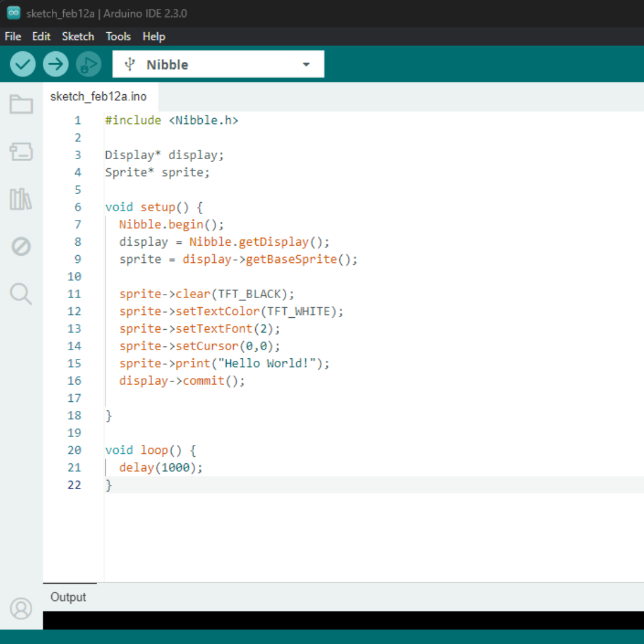Open the Sketch menu
This screenshot has width=644, height=644.
tap(78, 36)
